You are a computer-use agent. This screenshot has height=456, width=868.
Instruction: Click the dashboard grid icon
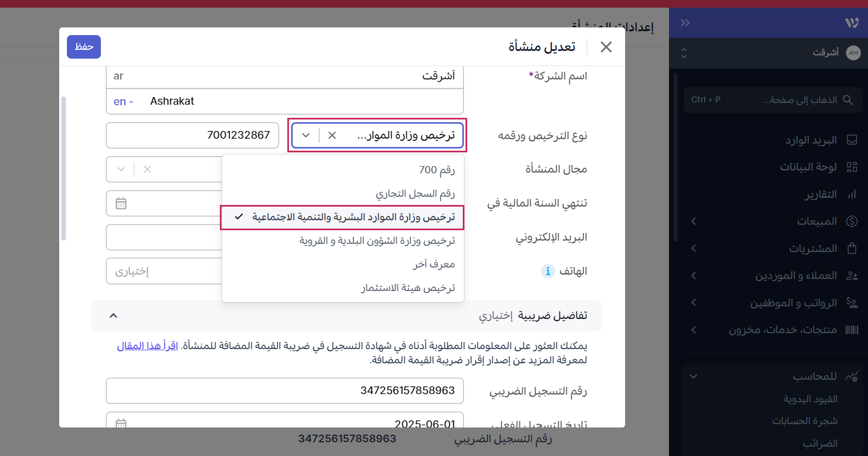pyautogui.click(x=852, y=167)
